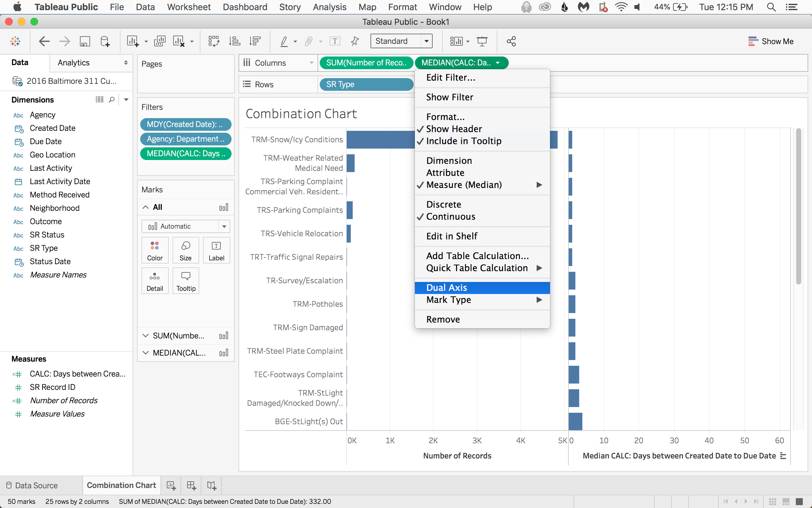Click Remove in context menu
The width and height of the screenshot is (812, 508).
482,319
